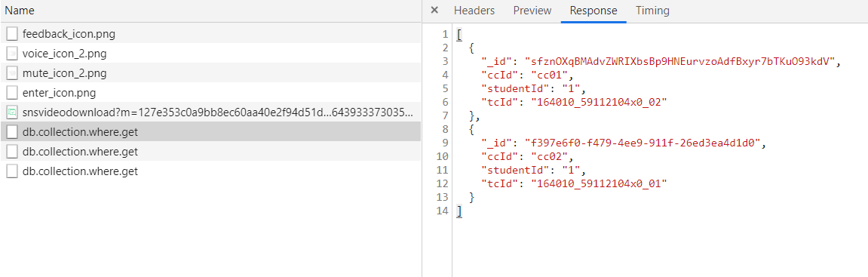This screenshot has height=277, width=868.
Task: Click the highlighted db.collection.where.get file icon
Action: (11, 132)
